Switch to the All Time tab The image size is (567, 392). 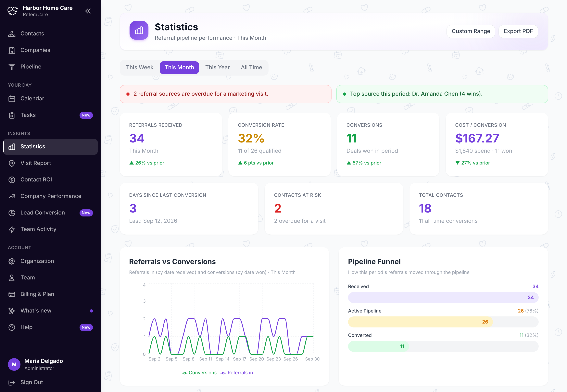point(251,67)
